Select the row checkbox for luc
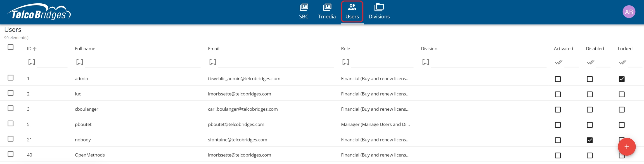The height and width of the screenshot is (164, 644). tap(11, 93)
